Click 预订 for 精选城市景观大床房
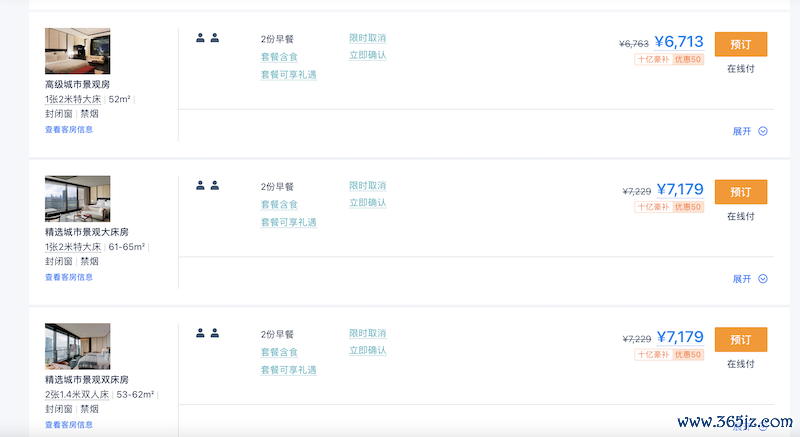The width and height of the screenshot is (800, 437). coord(741,192)
